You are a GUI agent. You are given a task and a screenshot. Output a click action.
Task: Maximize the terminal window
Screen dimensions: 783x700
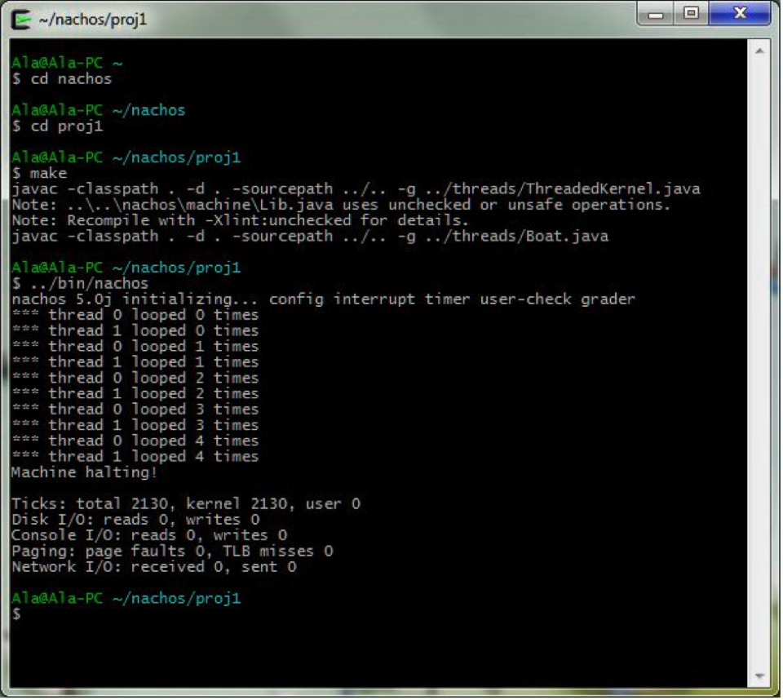[692, 15]
